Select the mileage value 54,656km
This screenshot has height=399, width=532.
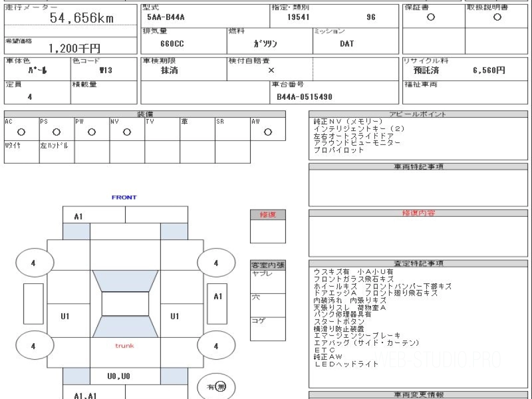[82, 18]
